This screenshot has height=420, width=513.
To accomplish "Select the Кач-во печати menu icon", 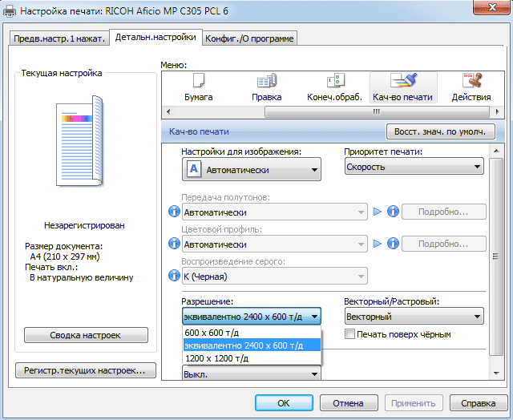I will (x=403, y=87).
